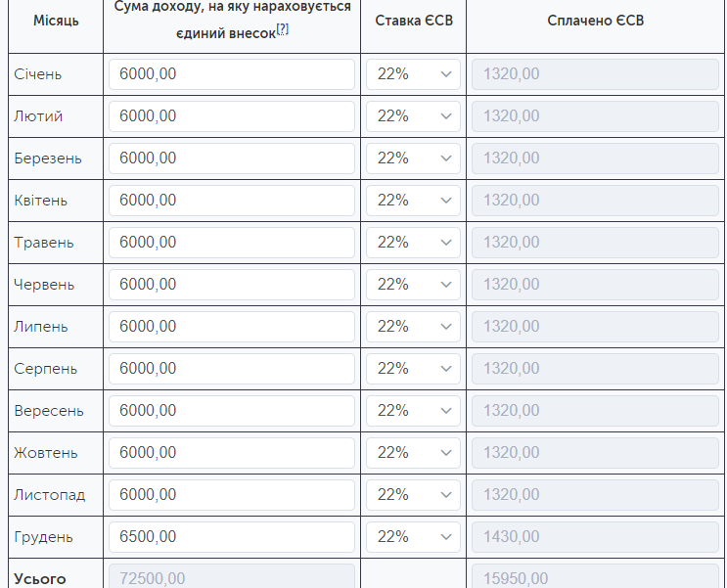727x588 pixels.
Task: Select the Травень income input
Action: pos(231,243)
